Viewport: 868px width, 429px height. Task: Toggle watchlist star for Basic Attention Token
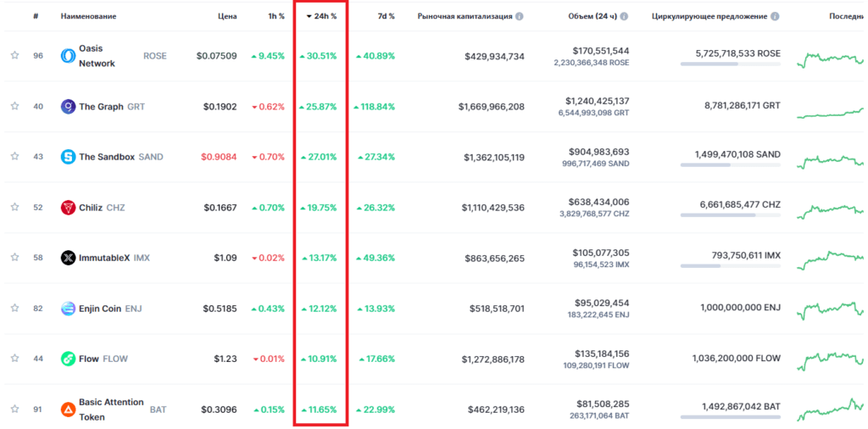pyautogui.click(x=14, y=409)
